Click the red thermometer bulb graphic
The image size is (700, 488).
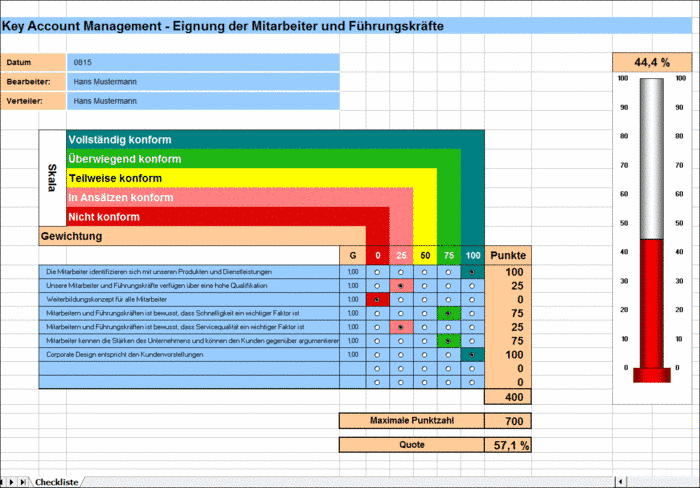coord(652,375)
